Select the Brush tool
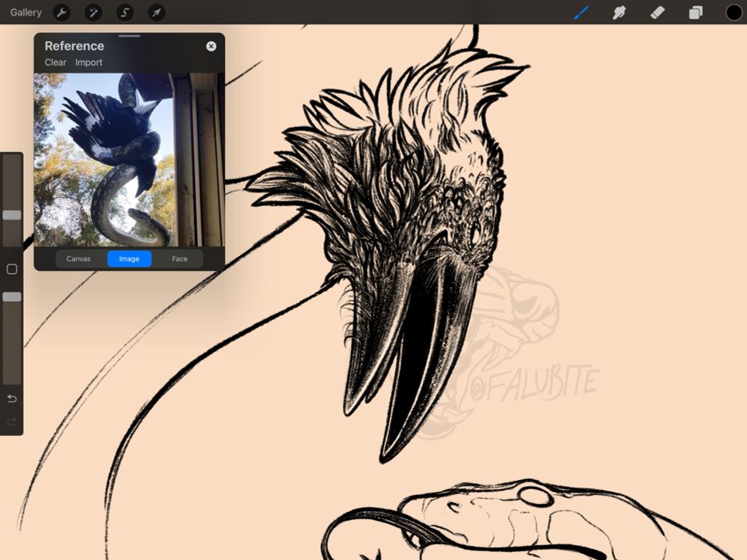This screenshot has width=747, height=560. [581, 13]
